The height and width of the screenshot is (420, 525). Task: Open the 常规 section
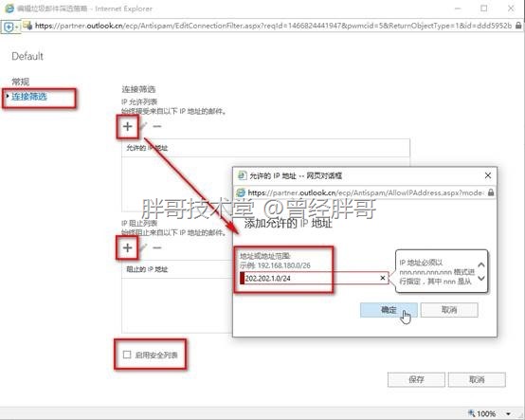click(21, 82)
